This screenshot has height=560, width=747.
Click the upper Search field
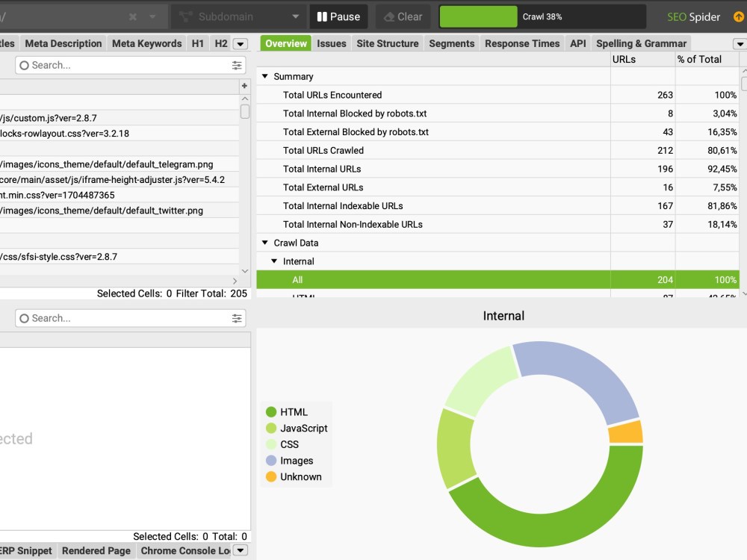coord(131,65)
